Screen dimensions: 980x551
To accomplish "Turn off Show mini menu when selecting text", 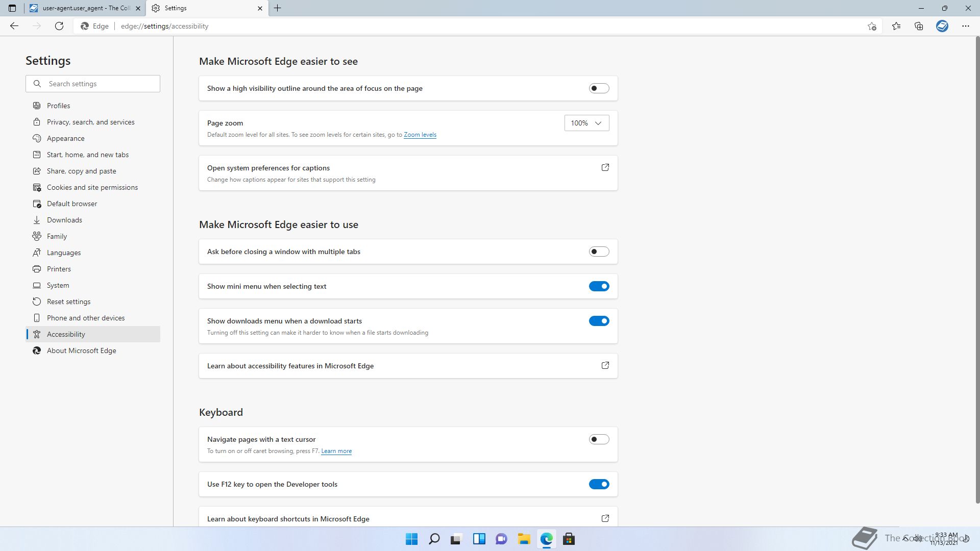I will point(599,286).
